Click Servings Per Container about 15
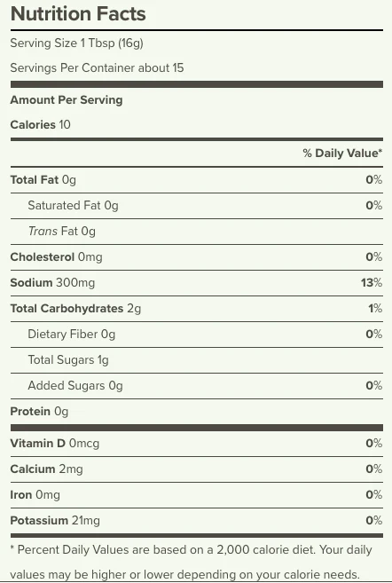 click(97, 67)
